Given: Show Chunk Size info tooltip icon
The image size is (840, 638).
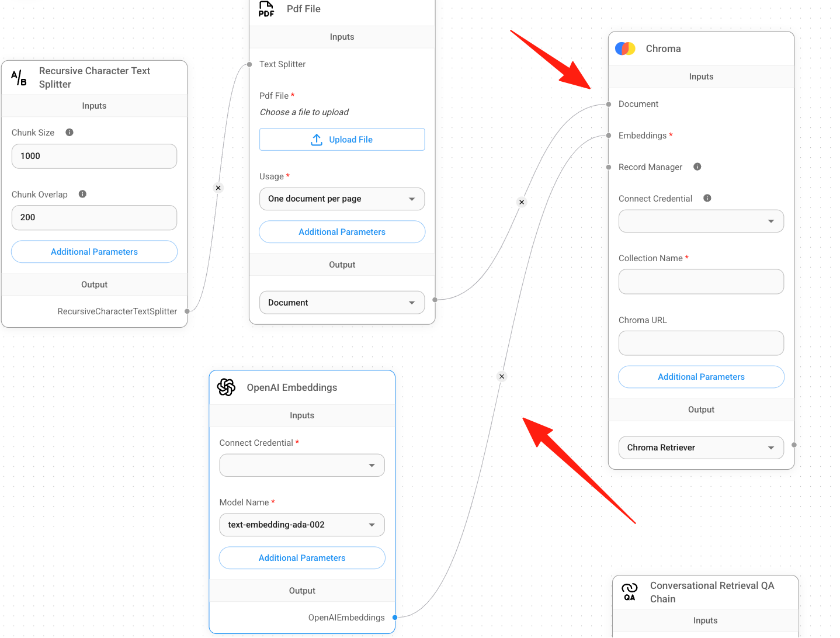Looking at the screenshot, I should tap(70, 133).
